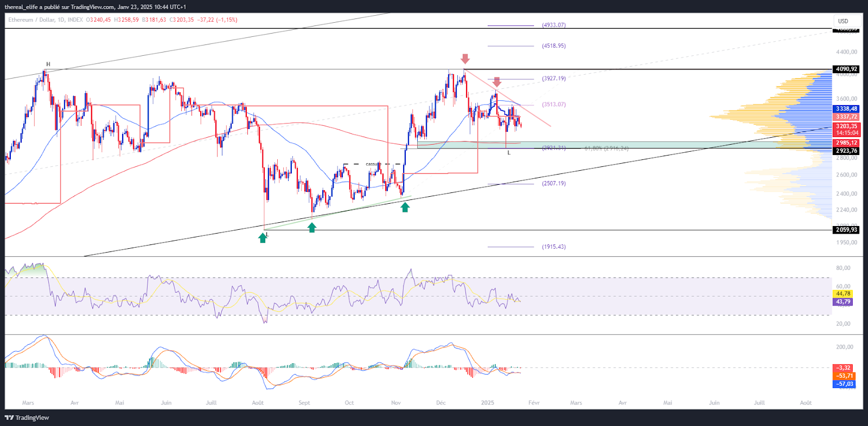Click the 2600,00 price axis label

pos(846,175)
